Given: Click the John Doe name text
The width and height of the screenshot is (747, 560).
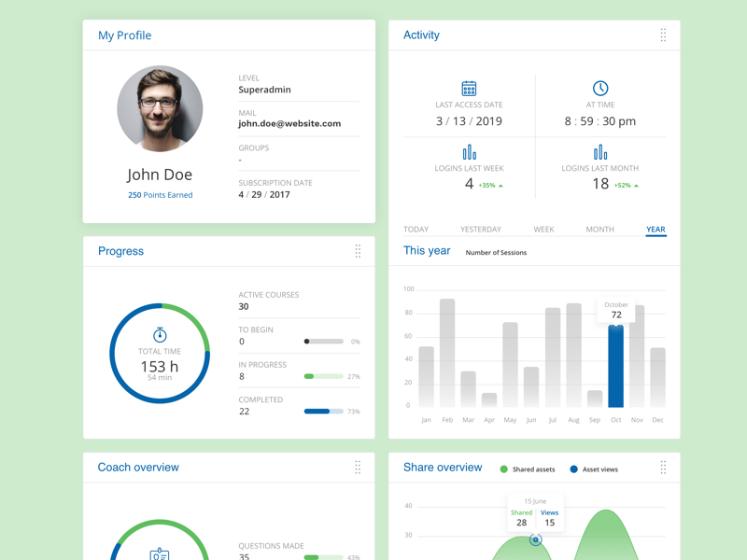Looking at the screenshot, I should [160, 175].
